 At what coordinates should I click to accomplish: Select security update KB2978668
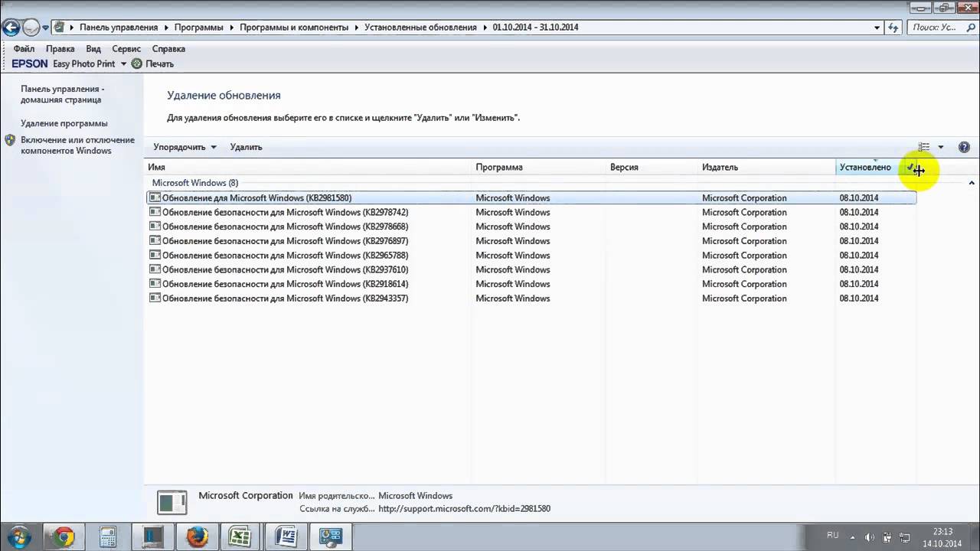click(x=531, y=227)
